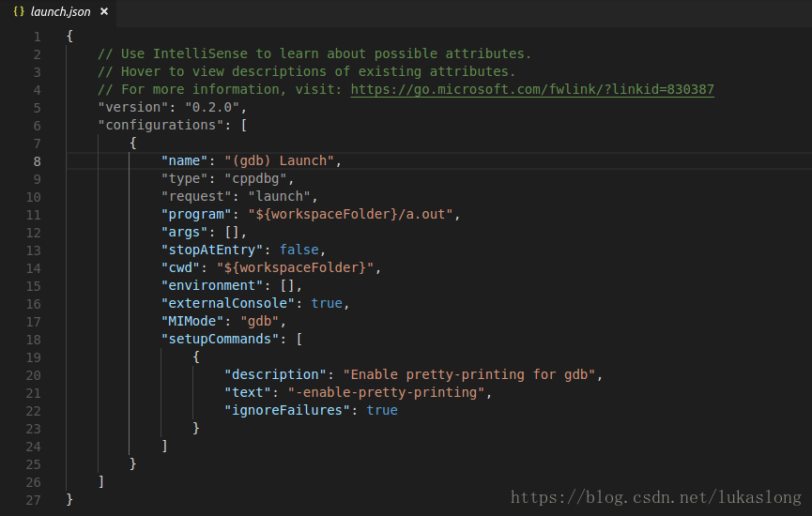Click line number 18 in the gutter

tap(33, 340)
